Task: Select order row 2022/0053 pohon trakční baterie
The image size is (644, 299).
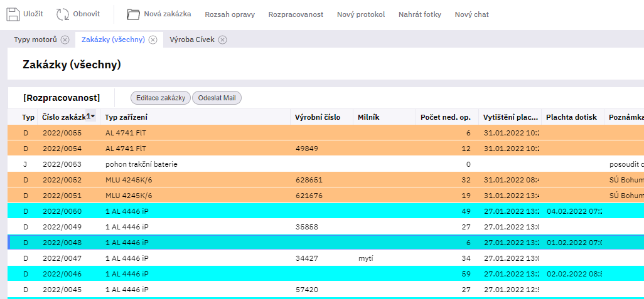Action: 141,164
